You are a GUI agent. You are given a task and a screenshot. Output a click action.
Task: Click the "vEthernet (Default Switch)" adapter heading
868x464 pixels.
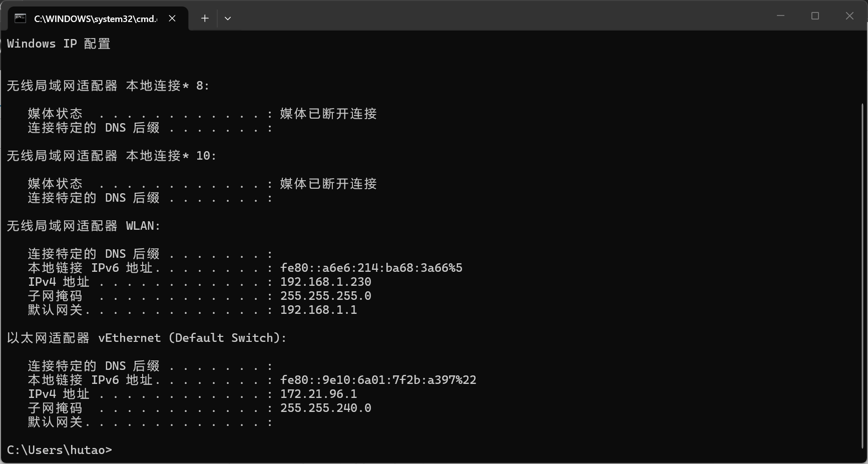[192, 338]
